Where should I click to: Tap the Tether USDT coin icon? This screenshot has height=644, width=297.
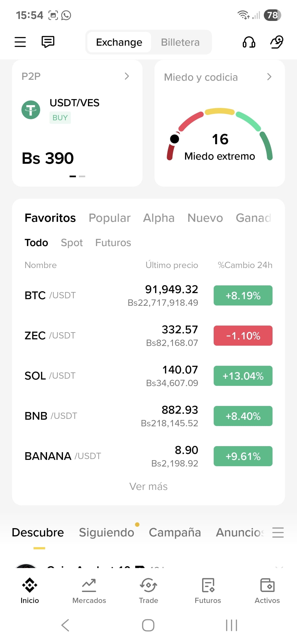31,110
